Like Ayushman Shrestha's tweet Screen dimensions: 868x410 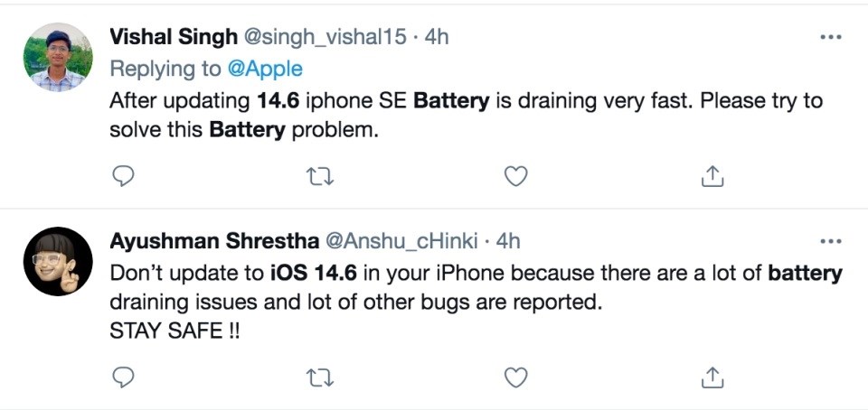(x=515, y=376)
